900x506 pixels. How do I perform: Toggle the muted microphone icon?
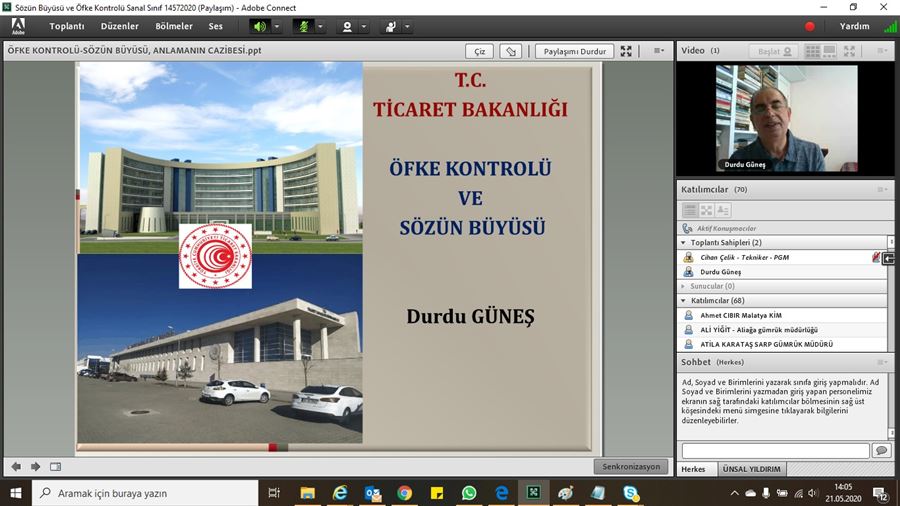tap(303, 26)
